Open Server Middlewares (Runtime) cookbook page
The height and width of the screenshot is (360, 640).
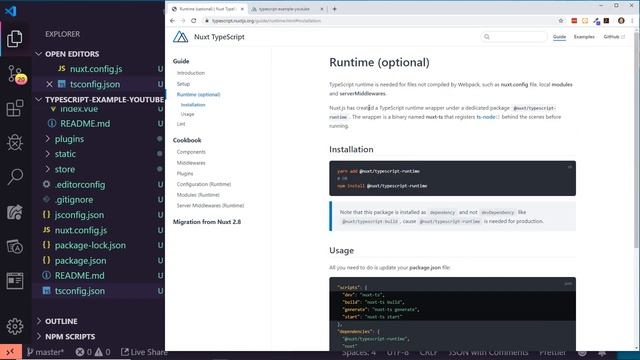pyautogui.click(x=210, y=205)
